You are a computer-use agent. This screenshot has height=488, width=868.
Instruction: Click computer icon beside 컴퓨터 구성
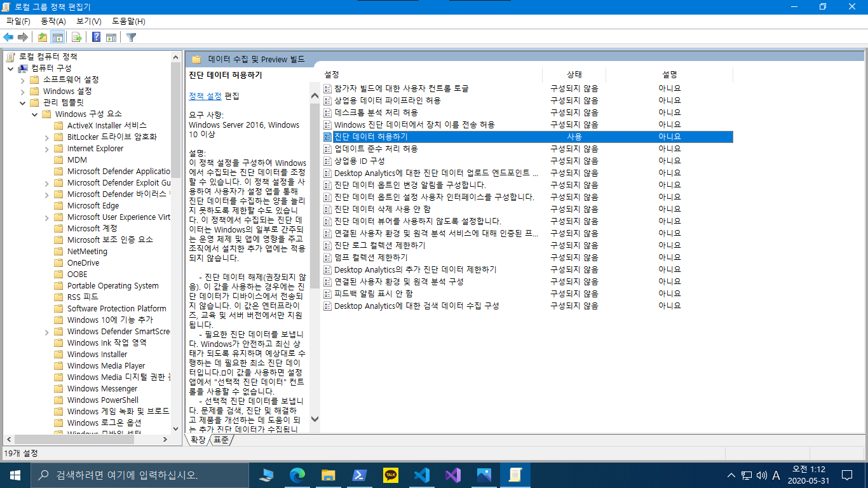(23, 68)
